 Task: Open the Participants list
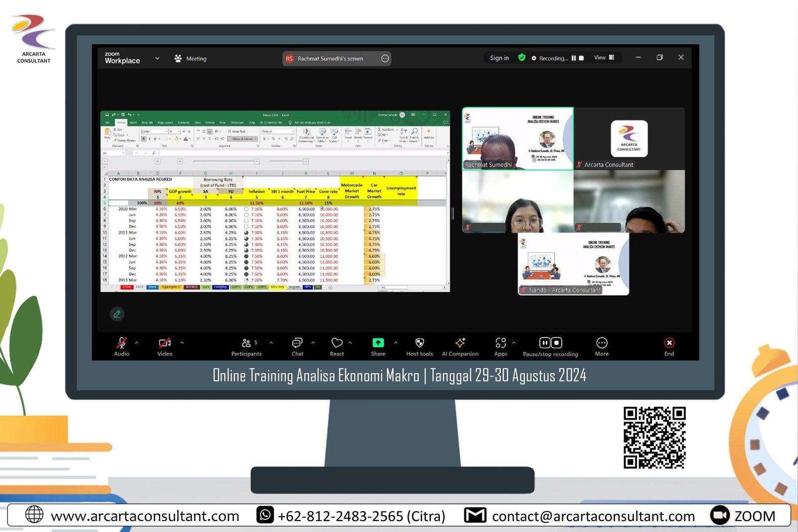click(246, 344)
